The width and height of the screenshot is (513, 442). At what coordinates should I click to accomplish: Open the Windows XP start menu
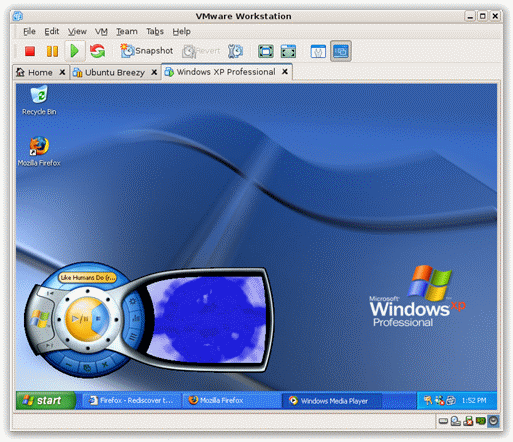[46, 400]
